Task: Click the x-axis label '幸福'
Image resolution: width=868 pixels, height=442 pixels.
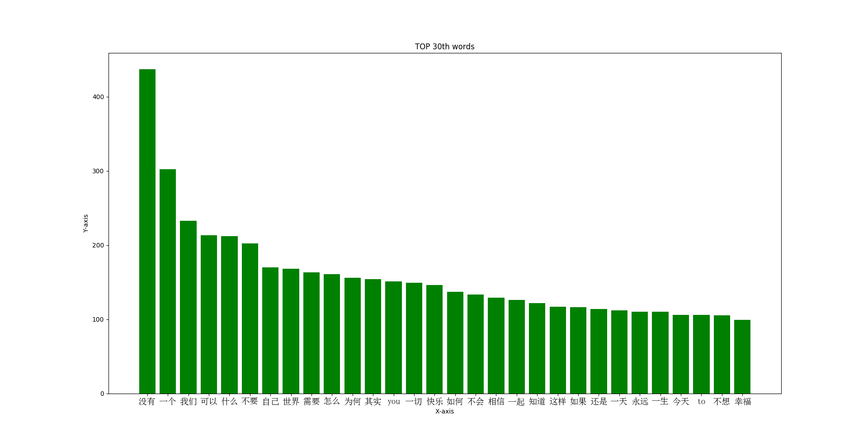Action: coord(742,401)
